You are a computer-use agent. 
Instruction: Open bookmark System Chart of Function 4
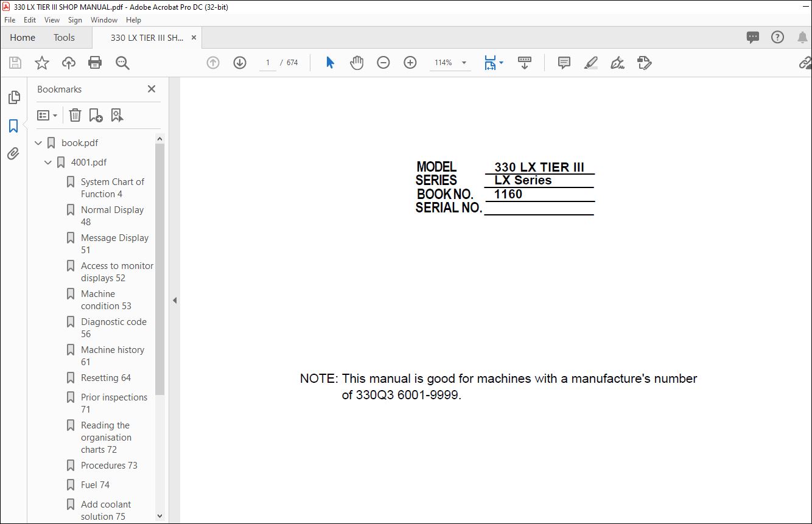click(x=113, y=188)
